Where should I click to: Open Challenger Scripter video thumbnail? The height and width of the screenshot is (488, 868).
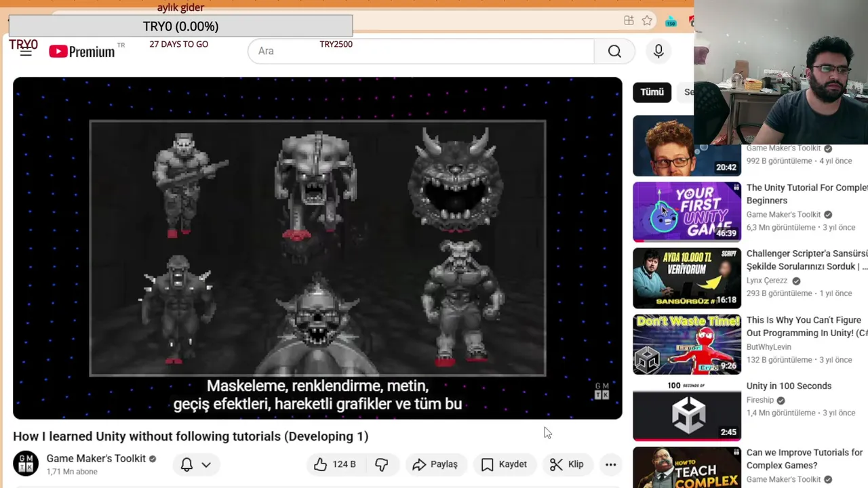click(x=687, y=278)
